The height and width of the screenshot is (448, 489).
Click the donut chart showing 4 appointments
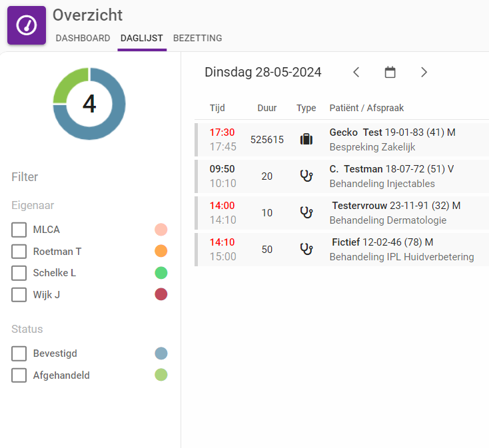pos(89,104)
